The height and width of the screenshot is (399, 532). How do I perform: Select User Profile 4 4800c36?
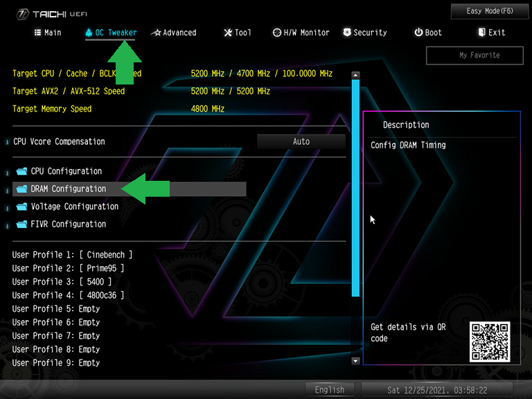(68, 296)
